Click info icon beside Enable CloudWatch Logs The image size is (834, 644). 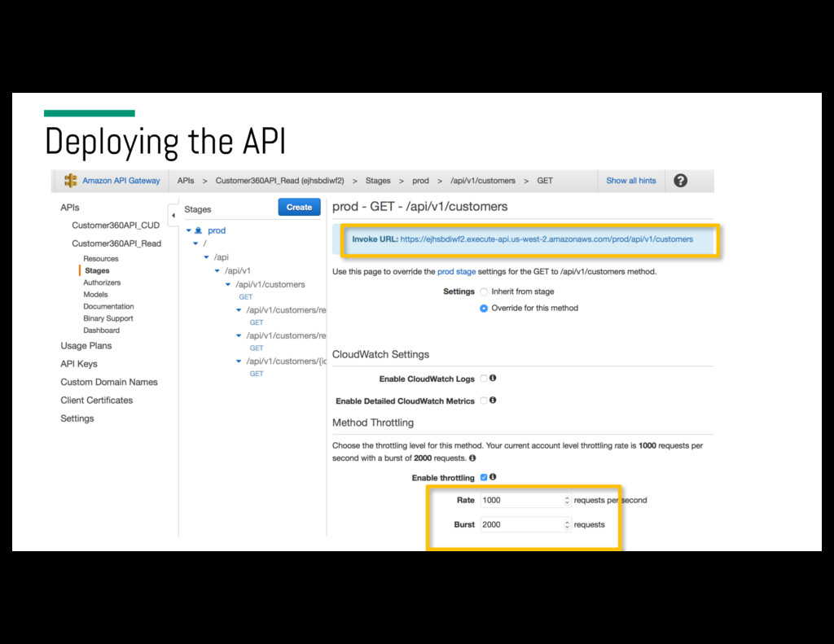493,378
